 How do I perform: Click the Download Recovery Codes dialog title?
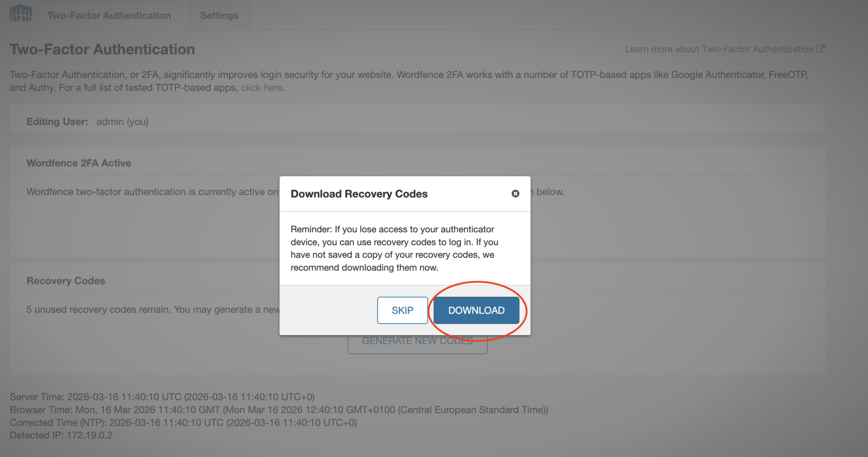click(x=360, y=194)
